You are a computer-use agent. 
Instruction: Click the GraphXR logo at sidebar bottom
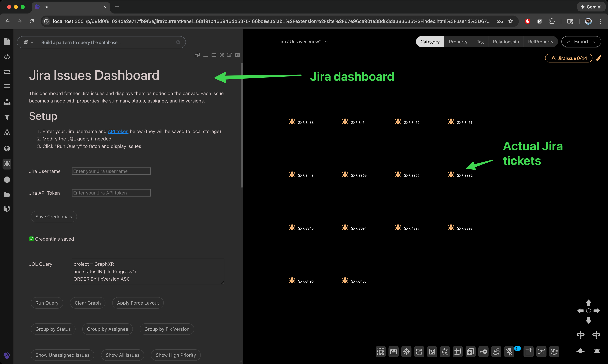[x=7, y=355]
